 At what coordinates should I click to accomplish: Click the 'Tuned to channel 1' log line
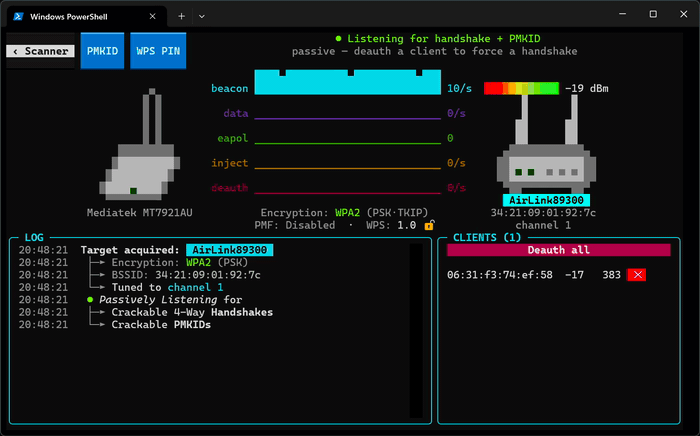click(167, 287)
